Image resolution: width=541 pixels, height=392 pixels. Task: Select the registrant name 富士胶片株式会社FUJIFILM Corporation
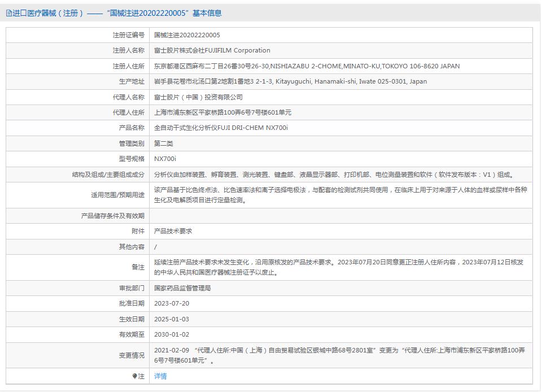212,50
